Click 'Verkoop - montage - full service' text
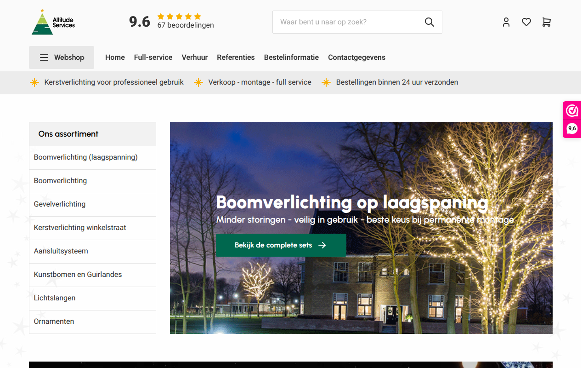 [260, 82]
